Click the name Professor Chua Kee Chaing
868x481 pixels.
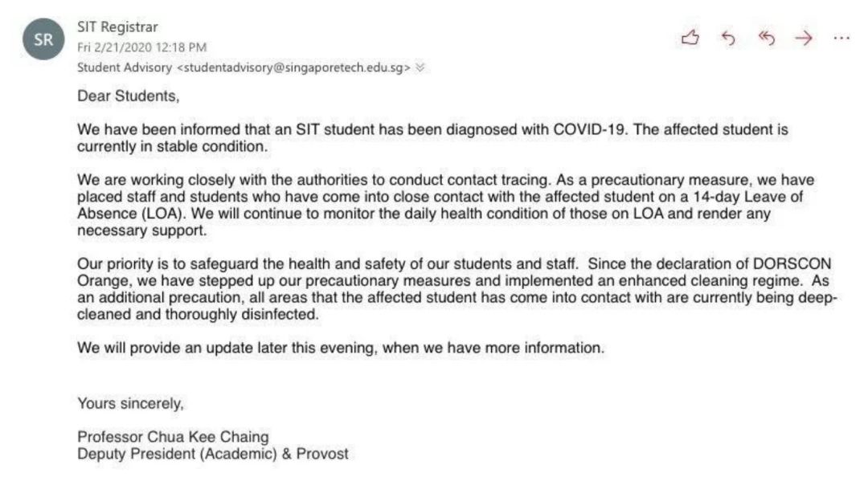pyautogui.click(x=173, y=437)
